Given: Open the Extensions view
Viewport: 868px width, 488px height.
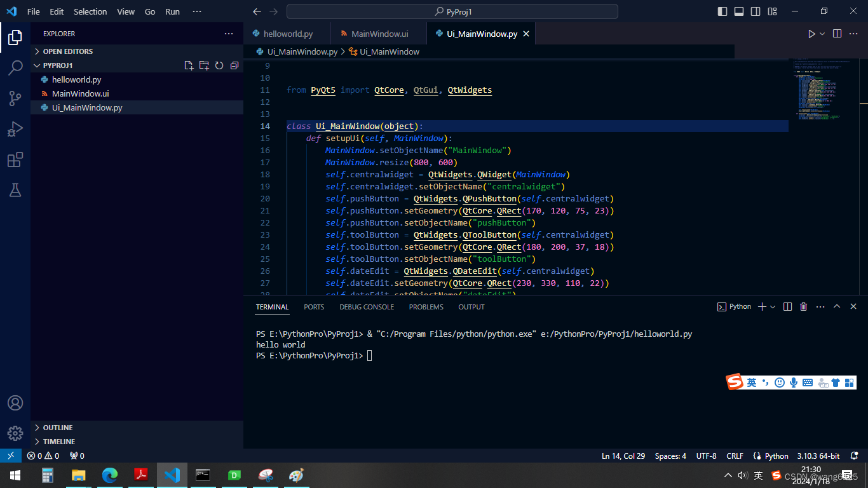Looking at the screenshot, I should (x=15, y=159).
